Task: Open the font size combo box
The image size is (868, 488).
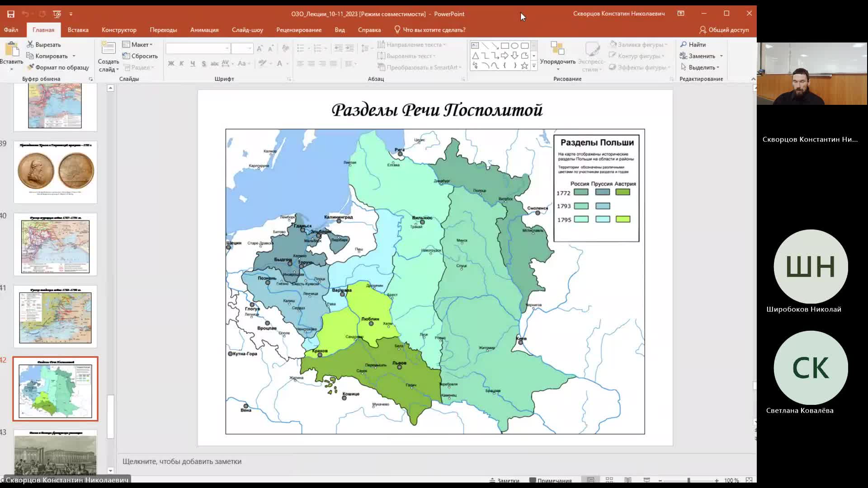Action: (x=242, y=48)
